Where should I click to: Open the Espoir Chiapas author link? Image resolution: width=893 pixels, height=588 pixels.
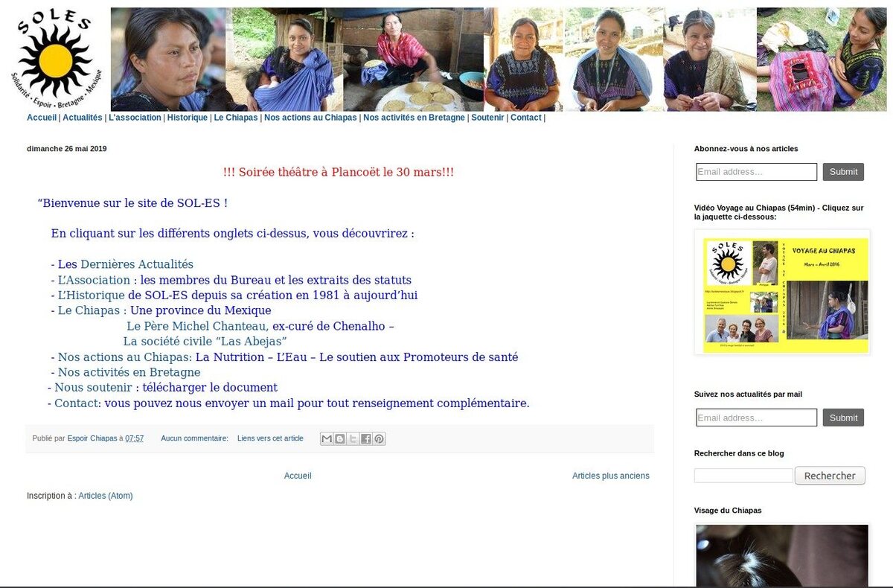click(x=92, y=438)
